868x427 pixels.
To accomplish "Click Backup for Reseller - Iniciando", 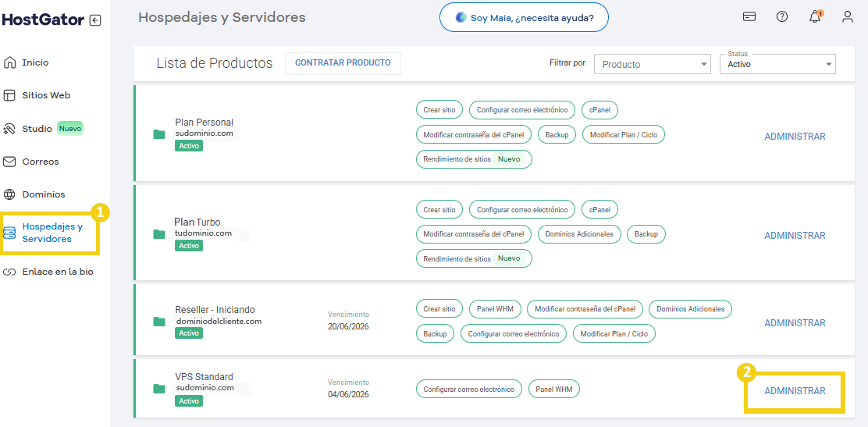I will [x=435, y=333].
